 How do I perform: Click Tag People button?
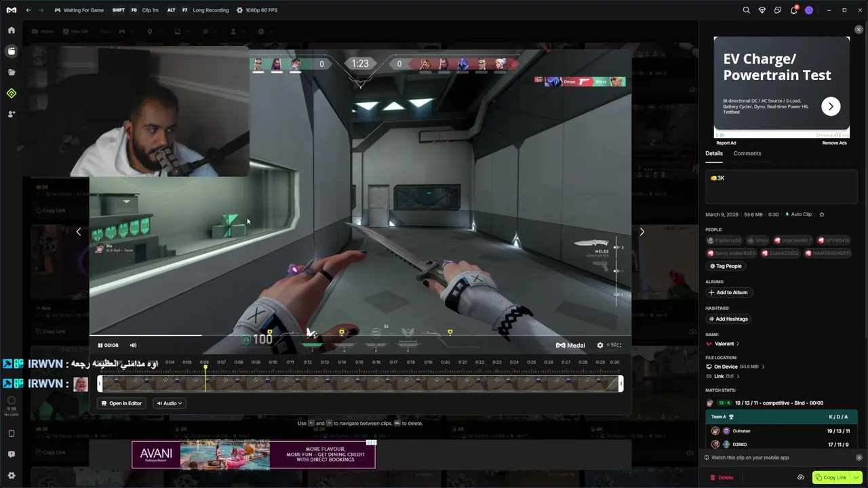[726, 266]
